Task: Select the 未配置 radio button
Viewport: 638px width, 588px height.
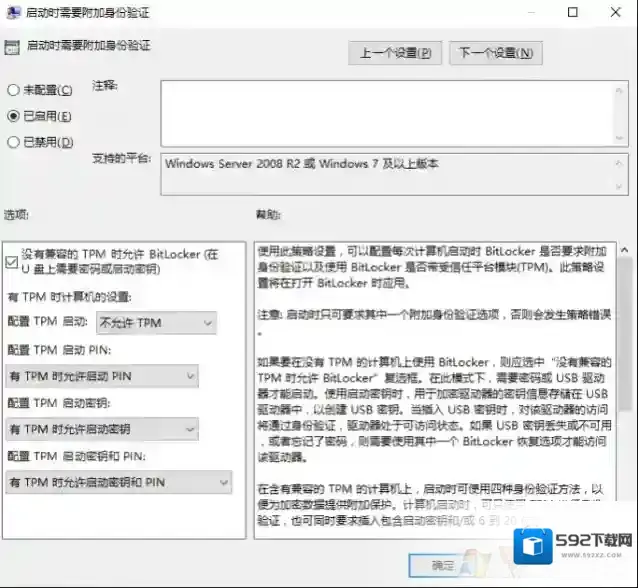Action: click(13, 91)
